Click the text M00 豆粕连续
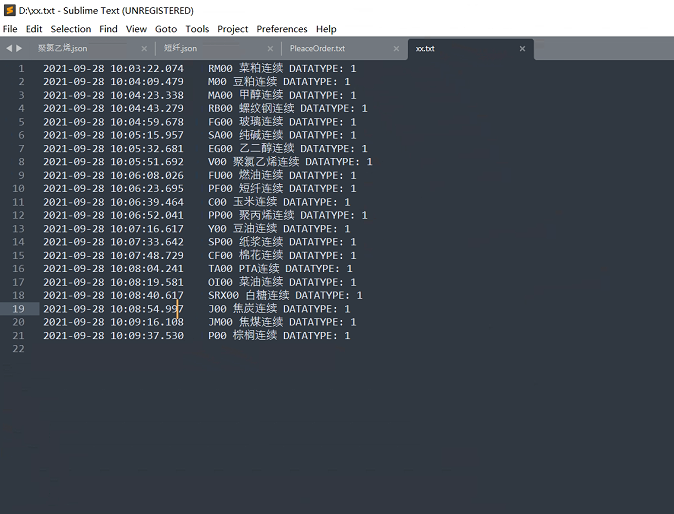674x514 pixels. pos(242,82)
